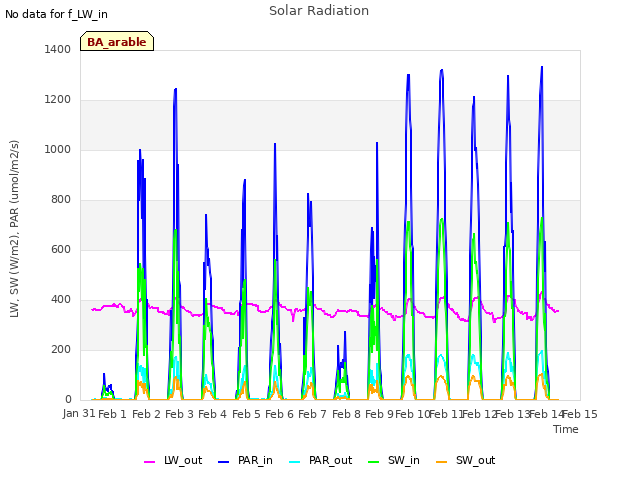The height and width of the screenshot is (480, 640).
Task: Click the cyan PAR_out legend swatch
Action: pos(294,462)
